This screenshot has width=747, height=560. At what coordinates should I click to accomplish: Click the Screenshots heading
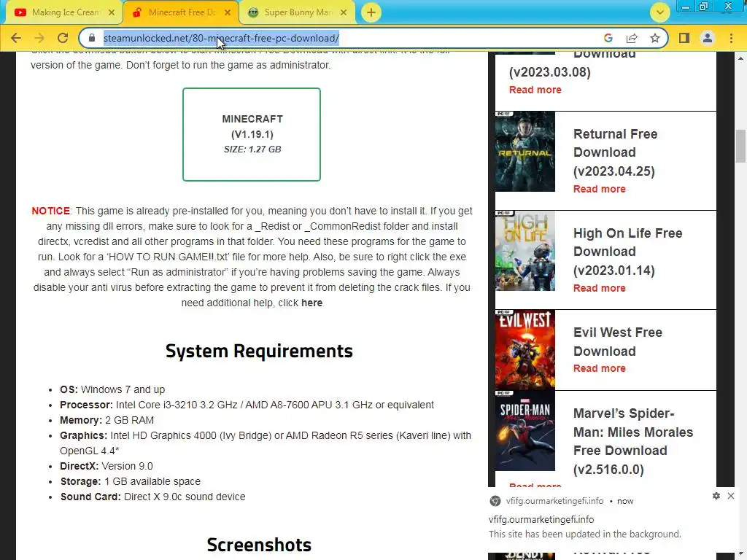(x=259, y=545)
